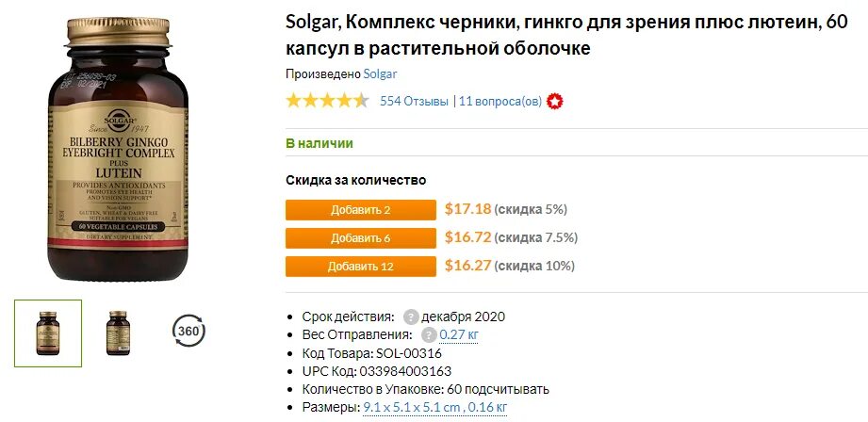The image size is (868, 422).
Task: Select the back label bottle thumbnail
Action: (x=118, y=333)
